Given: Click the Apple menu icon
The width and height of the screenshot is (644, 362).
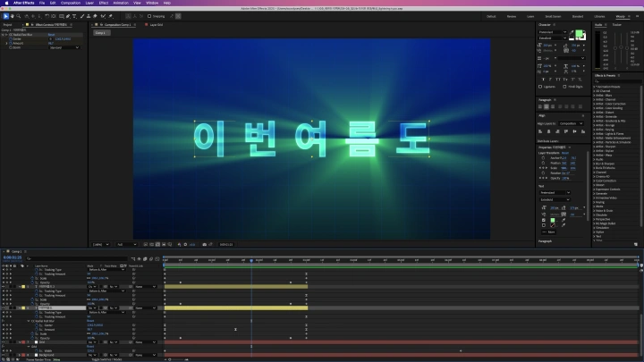Looking at the screenshot, I should click(6, 3).
